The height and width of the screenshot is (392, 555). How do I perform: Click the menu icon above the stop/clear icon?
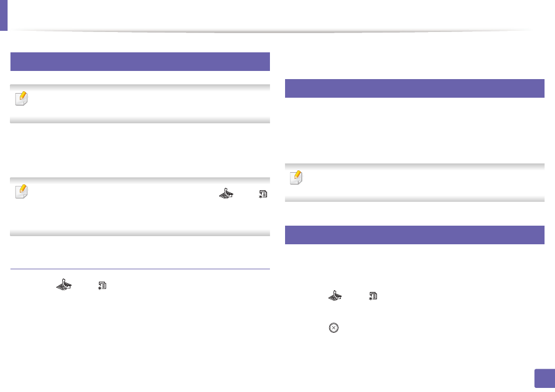pyautogui.click(x=373, y=296)
